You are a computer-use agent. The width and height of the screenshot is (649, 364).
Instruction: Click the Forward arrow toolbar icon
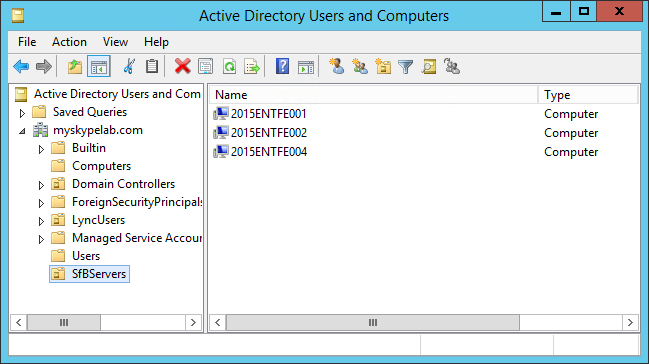click(x=44, y=66)
